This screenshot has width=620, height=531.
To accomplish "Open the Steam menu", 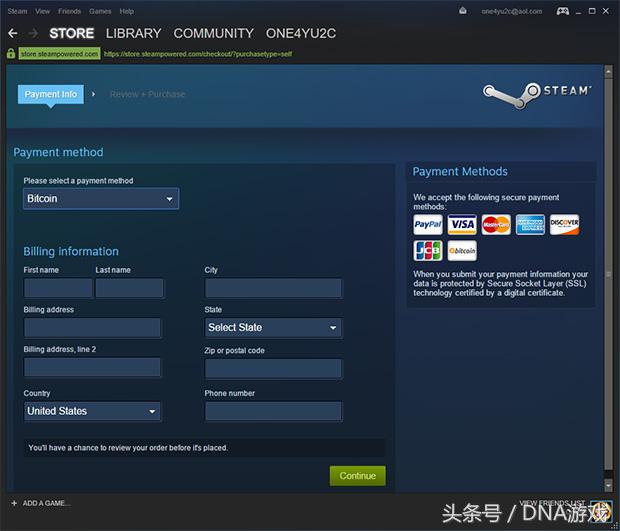I will (x=17, y=11).
